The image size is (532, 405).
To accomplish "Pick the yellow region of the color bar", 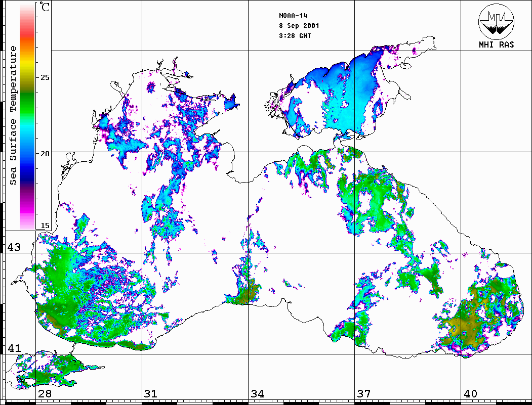I will tap(27, 64).
